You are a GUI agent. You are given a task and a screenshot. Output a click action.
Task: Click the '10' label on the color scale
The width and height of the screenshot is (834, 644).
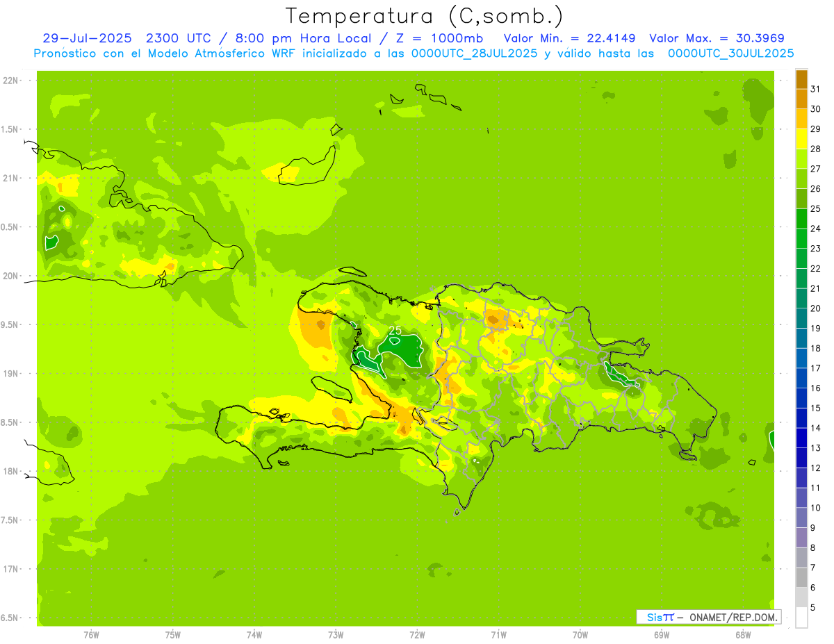[x=815, y=508]
